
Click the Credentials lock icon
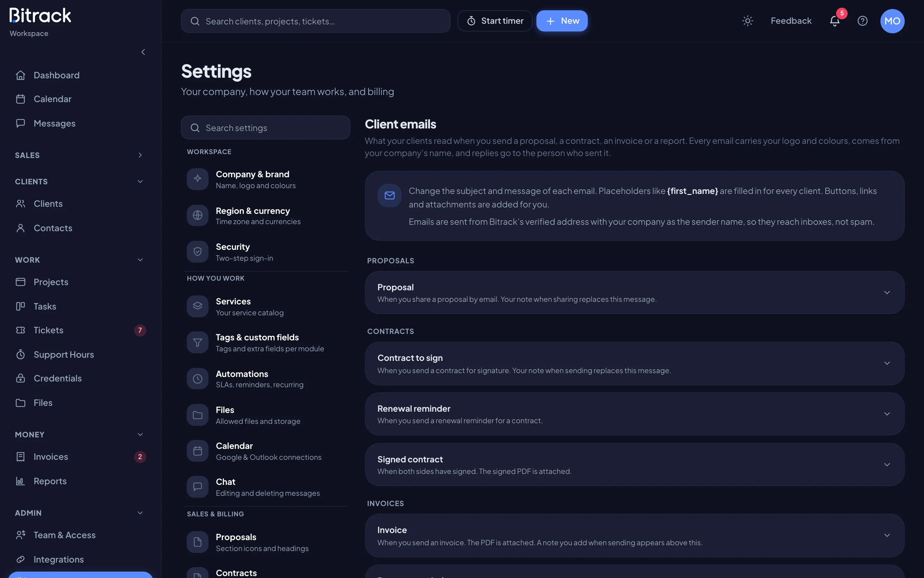click(21, 379)
